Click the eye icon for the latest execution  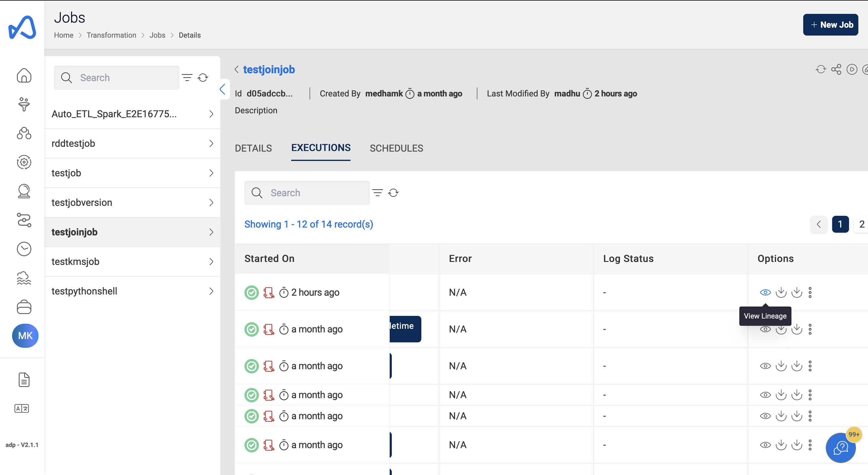click(764, 292)
